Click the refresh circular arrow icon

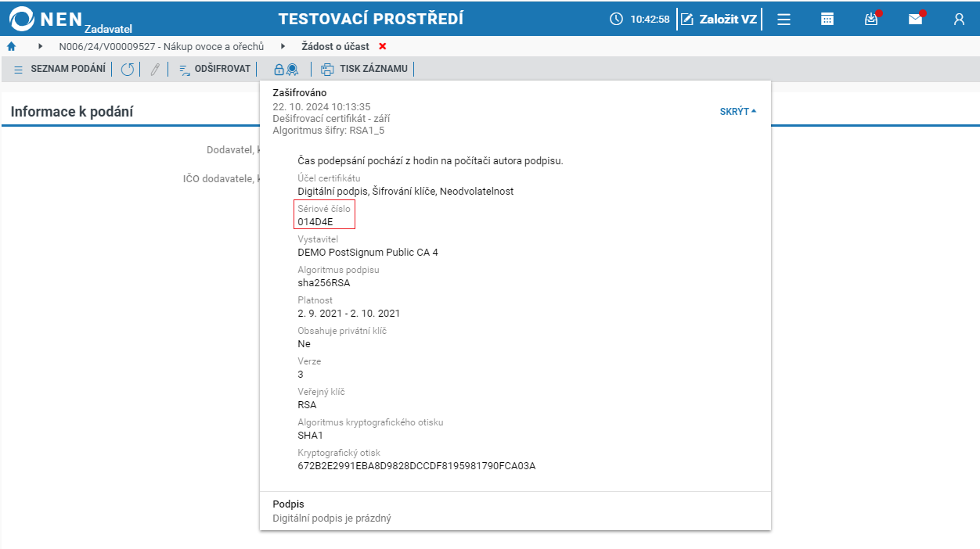tap(127, 70)
